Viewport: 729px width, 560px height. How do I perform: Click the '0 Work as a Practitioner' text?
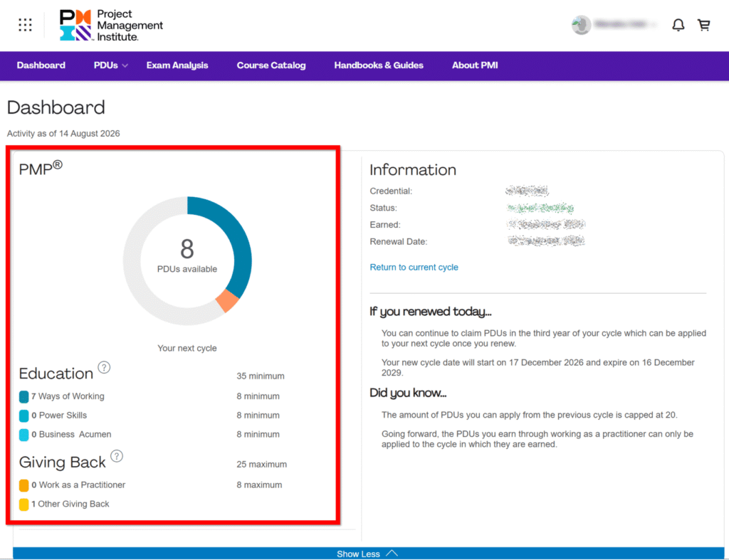[78, 485]
